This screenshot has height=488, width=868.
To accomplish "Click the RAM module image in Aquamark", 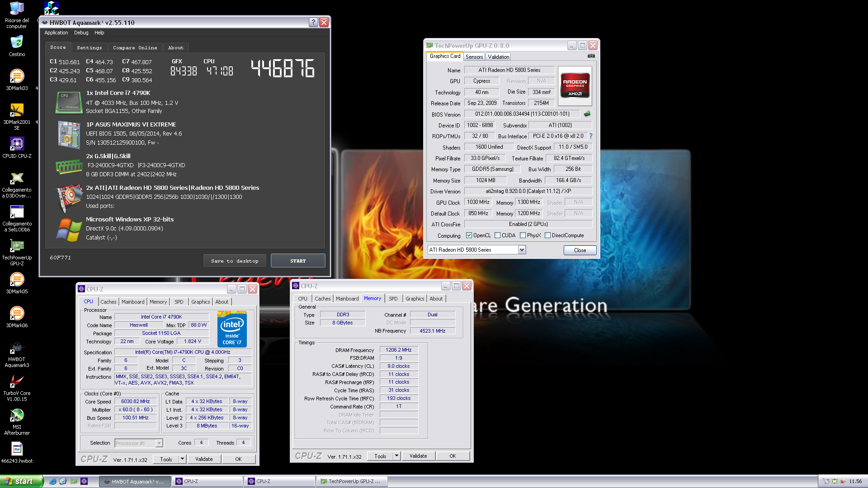I will [x=69, y=166].
